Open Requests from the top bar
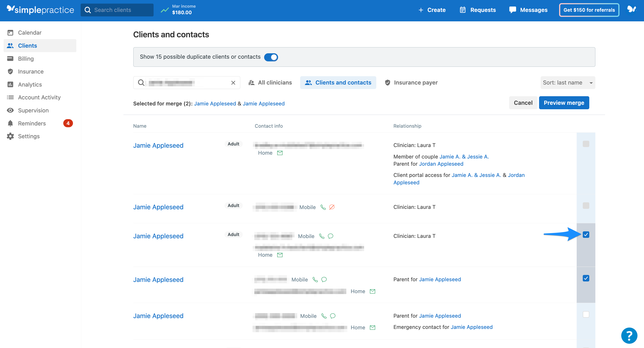 (483, 10)
